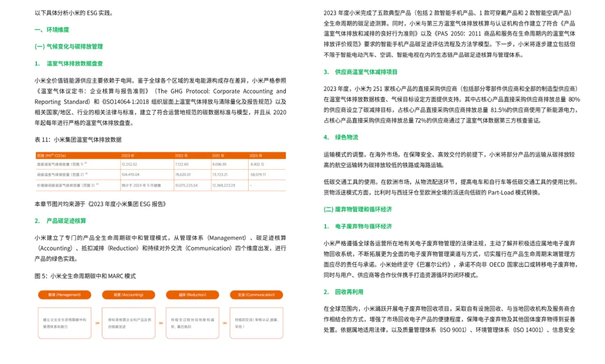Click the line starting "在全球范围内，小米踊跃开展"
Screen dimensions: 605x364
[449, 309]
